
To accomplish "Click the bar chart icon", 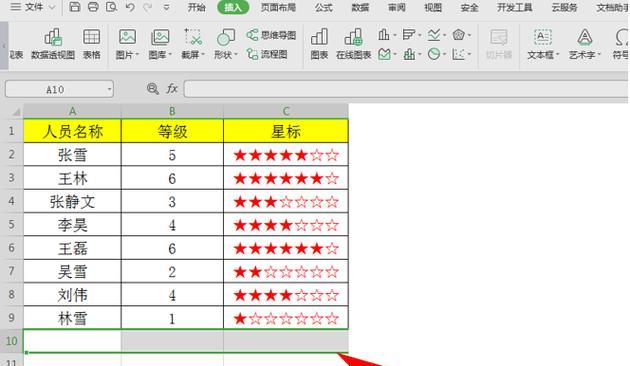I will 408,35.
